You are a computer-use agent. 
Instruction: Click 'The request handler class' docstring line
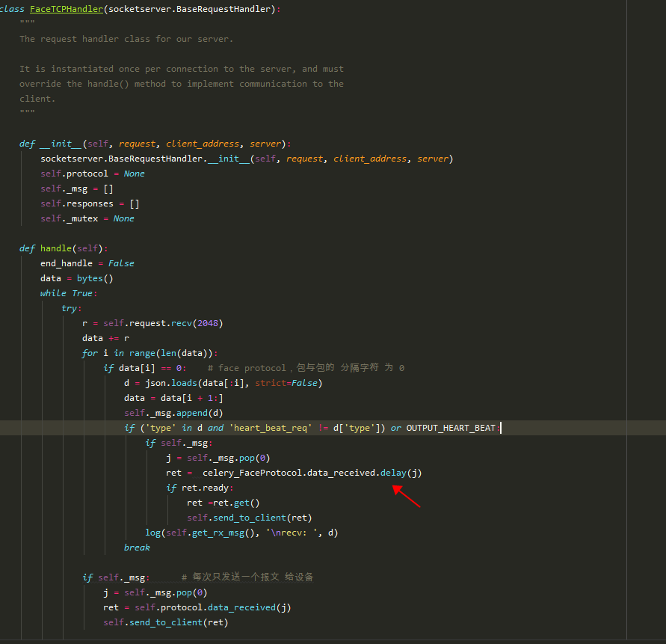(x=126, y=39)
